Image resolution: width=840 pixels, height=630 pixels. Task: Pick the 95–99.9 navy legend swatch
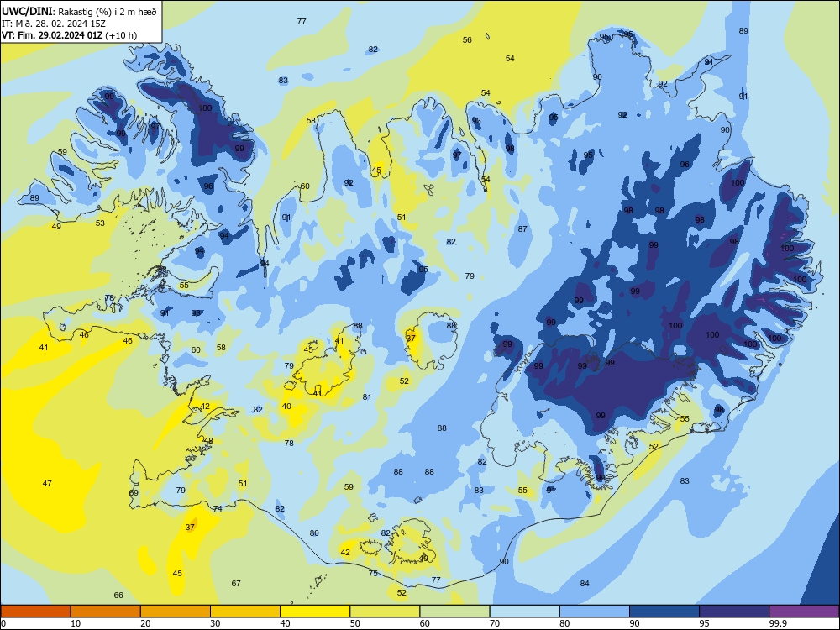[734, 612]
